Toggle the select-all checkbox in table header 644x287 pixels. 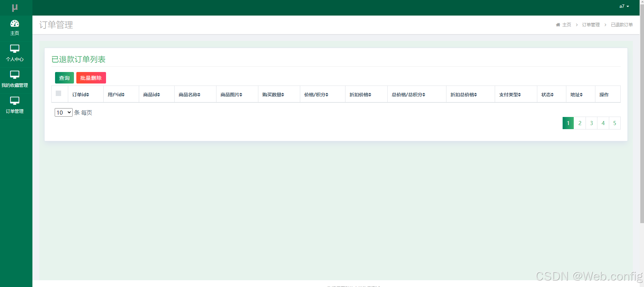pos(58,93)
